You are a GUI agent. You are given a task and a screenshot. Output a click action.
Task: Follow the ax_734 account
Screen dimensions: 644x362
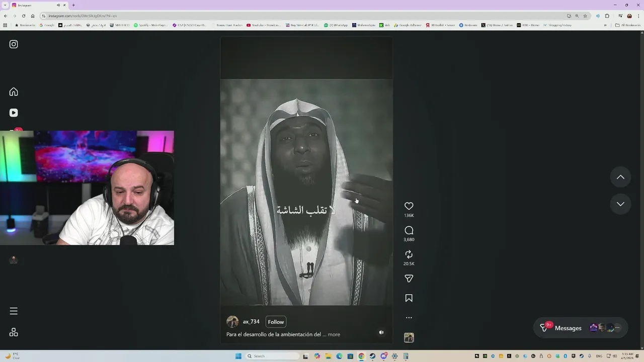click(276, 322)
